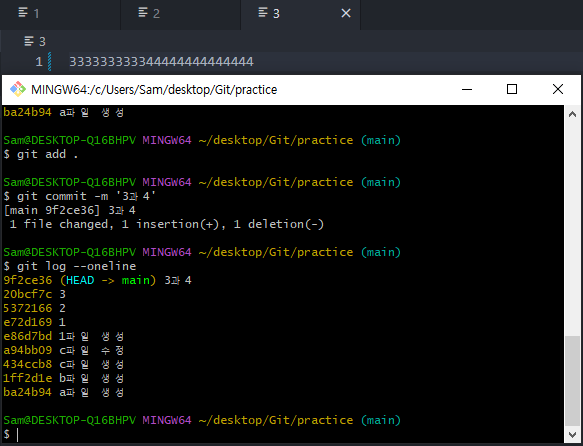Click '(HEAD -> main)' ref label
Screen dimensions: 583x446
click(x=108, y=280)
